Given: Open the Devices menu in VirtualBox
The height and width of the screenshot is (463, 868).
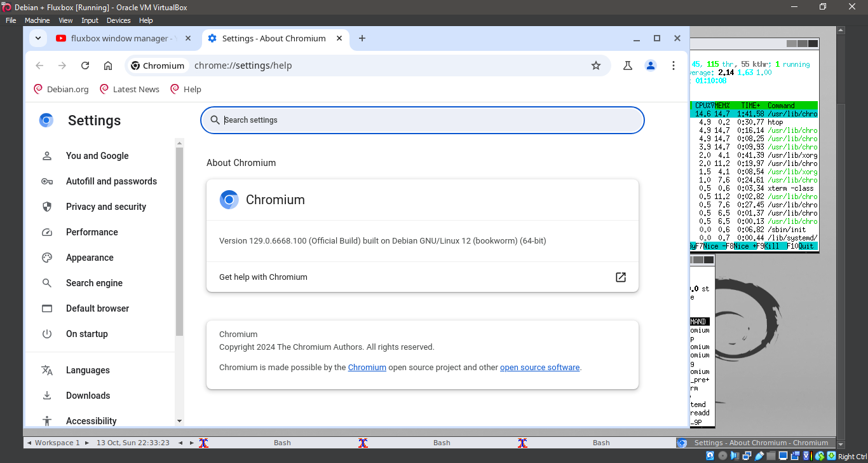Looking at the screenshot, I should [118, 20].
